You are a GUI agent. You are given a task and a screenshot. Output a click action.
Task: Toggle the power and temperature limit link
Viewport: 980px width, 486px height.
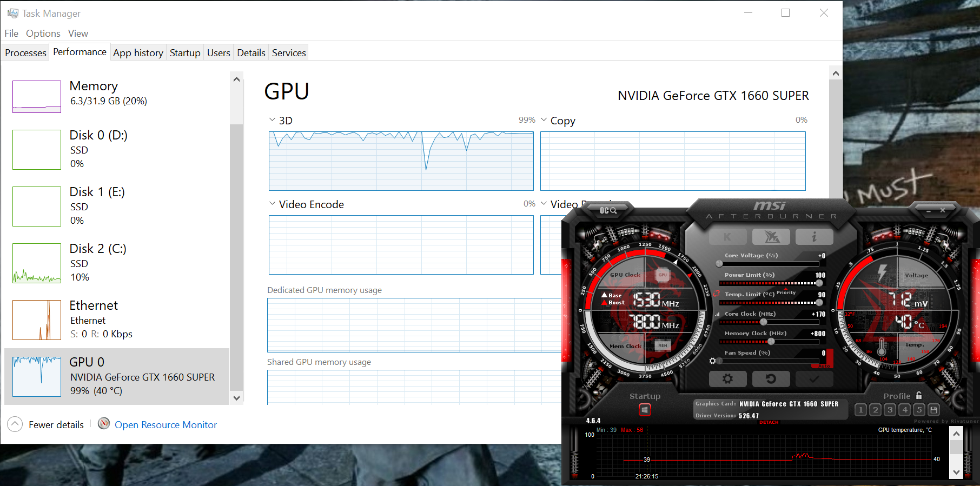(716, 294)
